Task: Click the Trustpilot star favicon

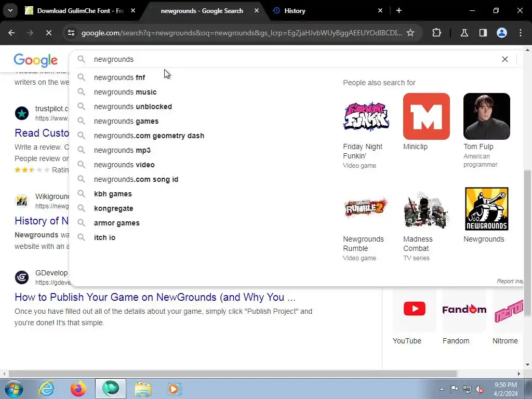Action: [22, 113]
